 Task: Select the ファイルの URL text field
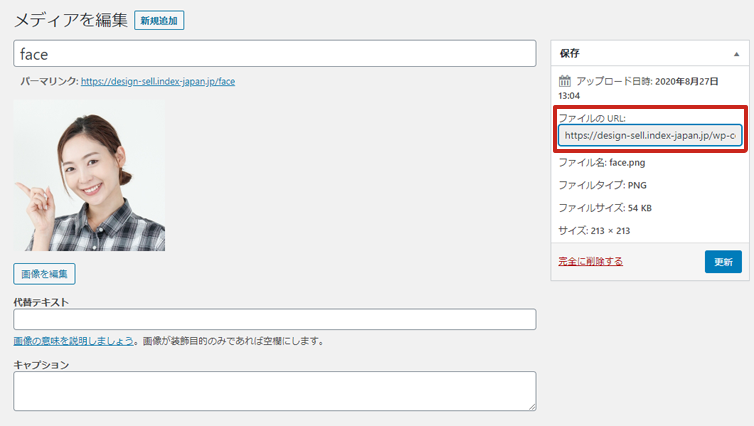[650, 135]
